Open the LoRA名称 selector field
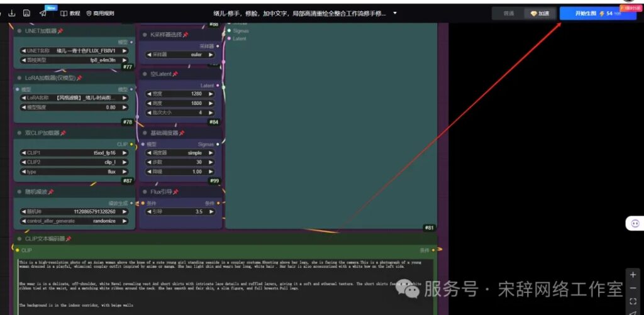 [x=74, y=97]
